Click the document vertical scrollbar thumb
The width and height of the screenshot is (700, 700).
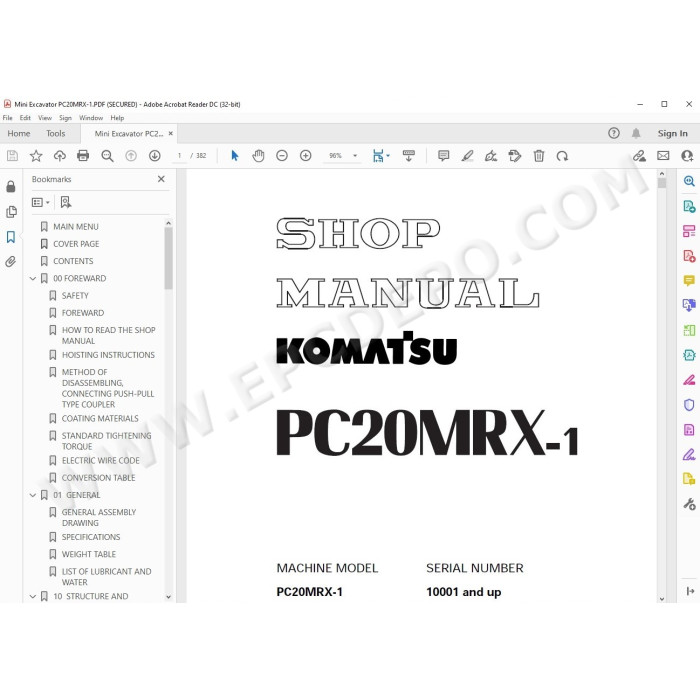coord(662,183)
